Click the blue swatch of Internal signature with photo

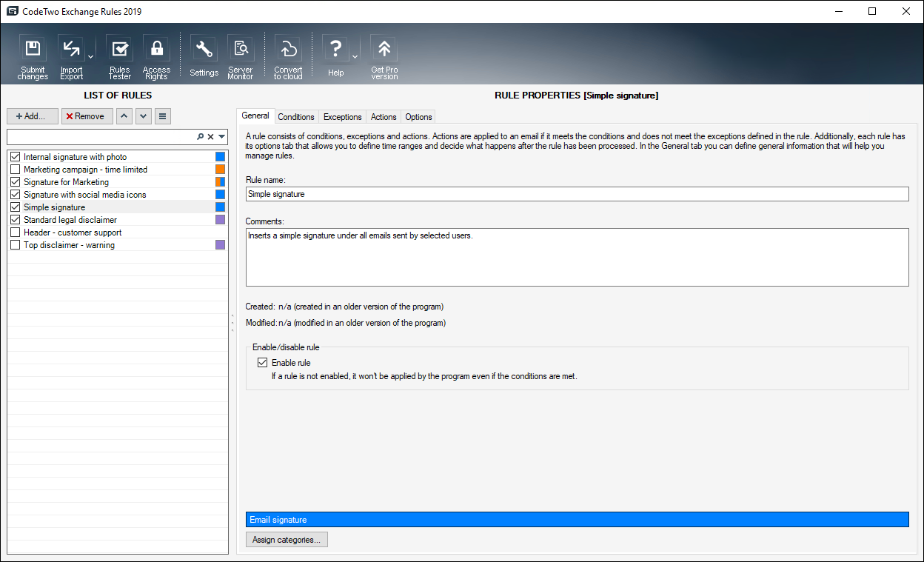point(220,157)
